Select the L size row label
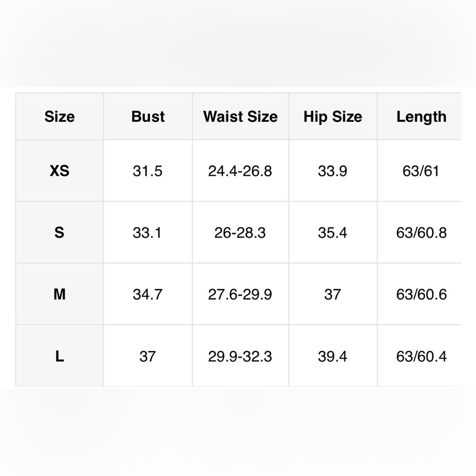 tap(59, 356)
